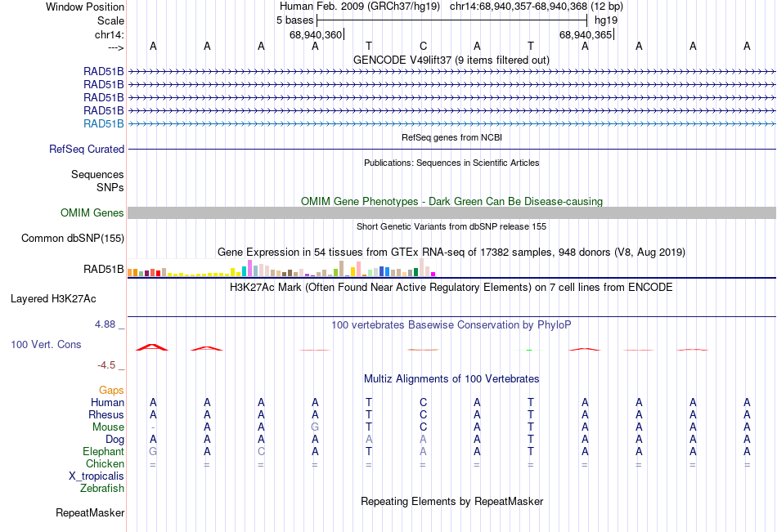This screenshot has width=777, height=532.
Task: Click 'Publications: Sequences in Scientific Articles' title
Action: click(x=451, y=163)
